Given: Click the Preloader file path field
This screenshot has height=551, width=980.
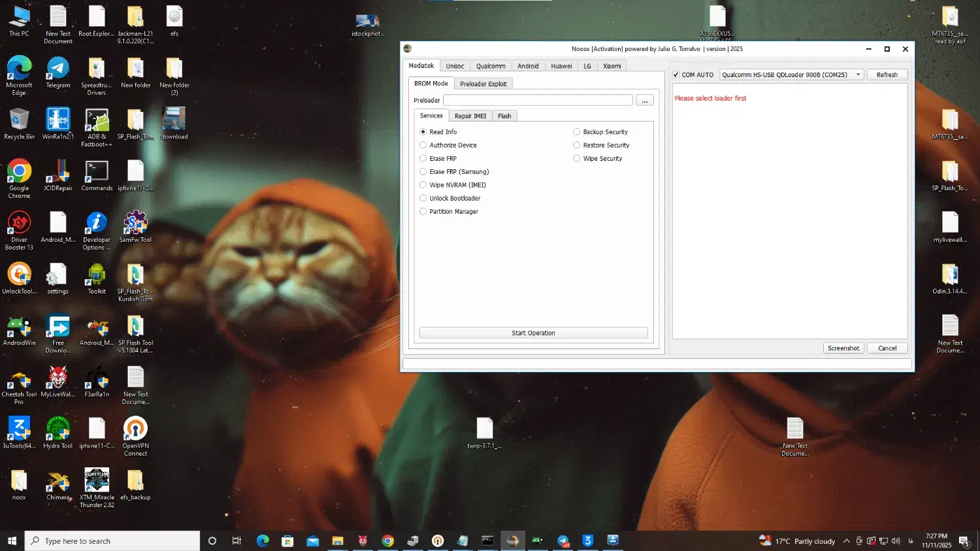Looking at the screenshot, I should (538, 101).
